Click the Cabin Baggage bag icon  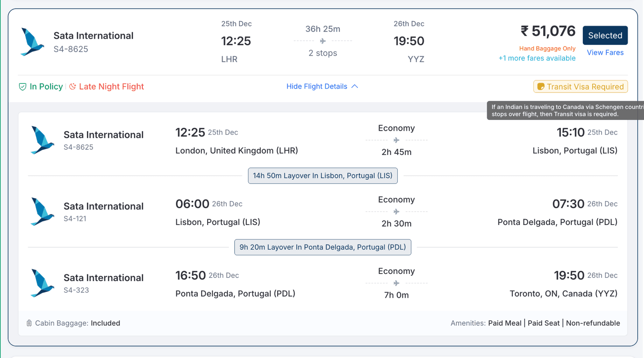(29, 323)
